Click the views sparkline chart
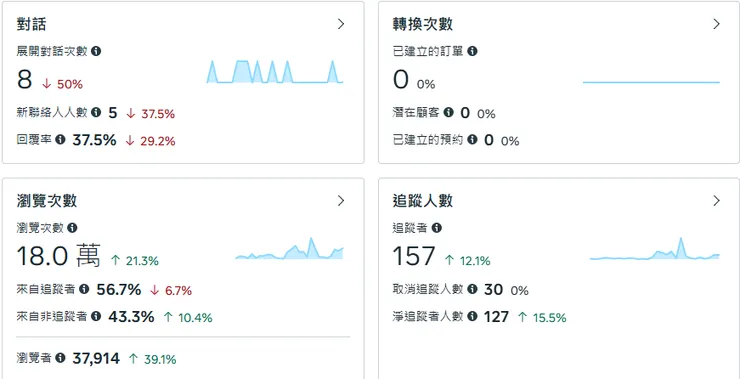The image size is (740, 379). click(x=289, y=248)
